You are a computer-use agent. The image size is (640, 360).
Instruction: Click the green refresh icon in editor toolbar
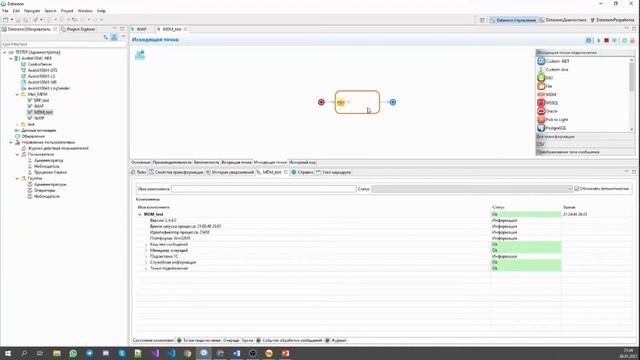coord(624,40)
